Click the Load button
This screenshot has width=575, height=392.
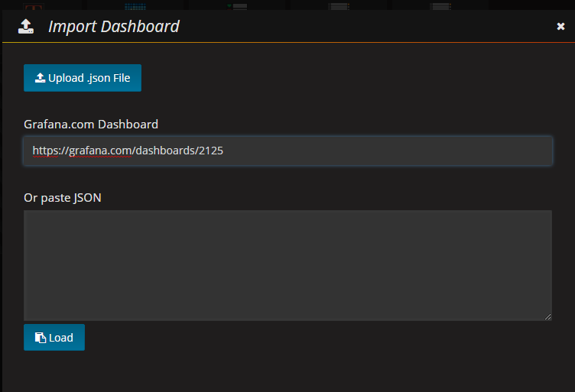(54, 338)
